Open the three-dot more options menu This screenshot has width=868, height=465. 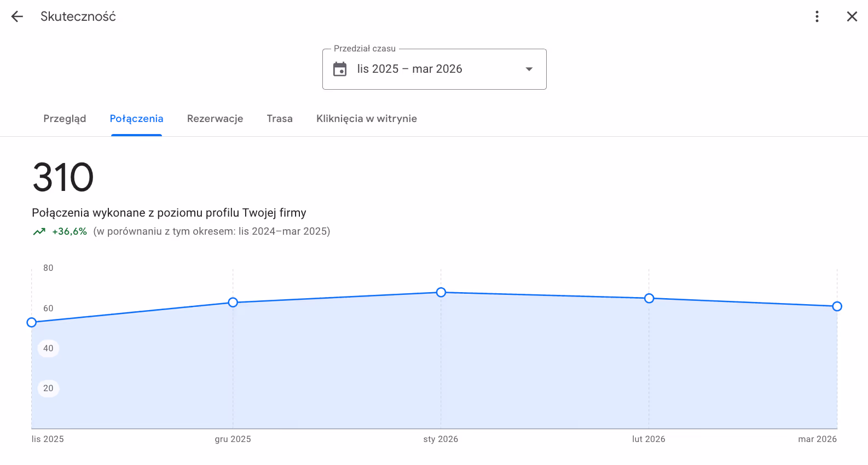pyautogui.click(x=817, y=16)
